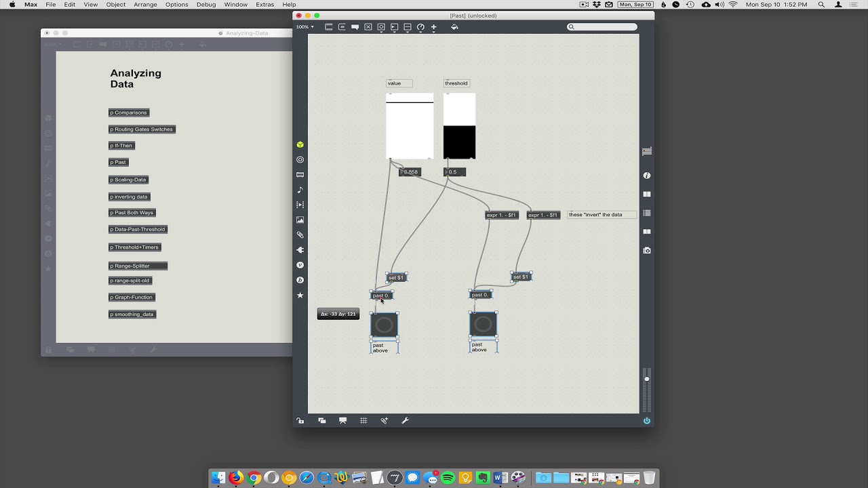Open the 100% zoom dropdown
This screenshot has height=488, width=868.
click(304, 27)
